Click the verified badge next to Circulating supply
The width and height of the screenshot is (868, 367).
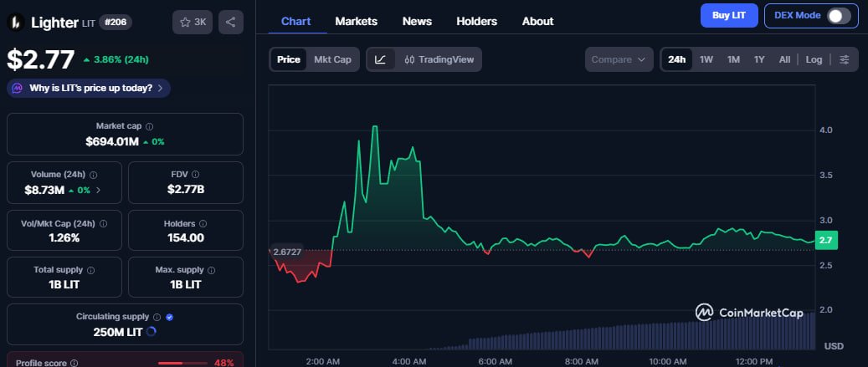(170, 317)
